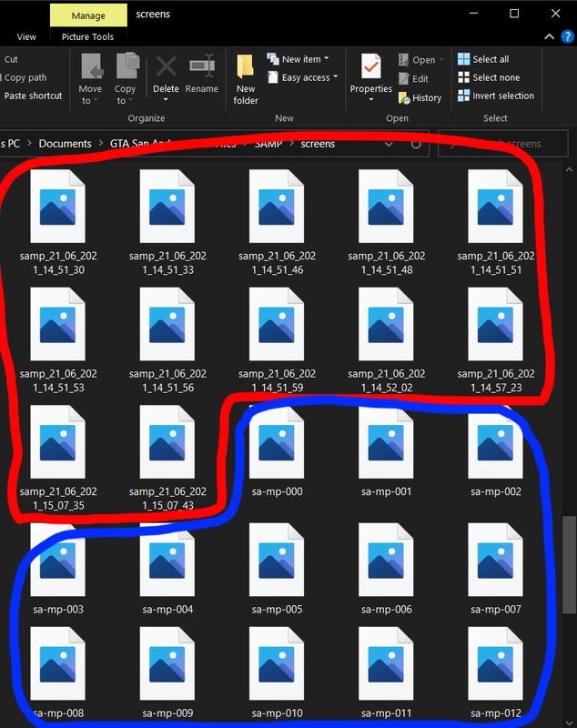Select file samp_21_06_2021_15_07_43
Screen dimensions: 577x728
pos(167,458)
